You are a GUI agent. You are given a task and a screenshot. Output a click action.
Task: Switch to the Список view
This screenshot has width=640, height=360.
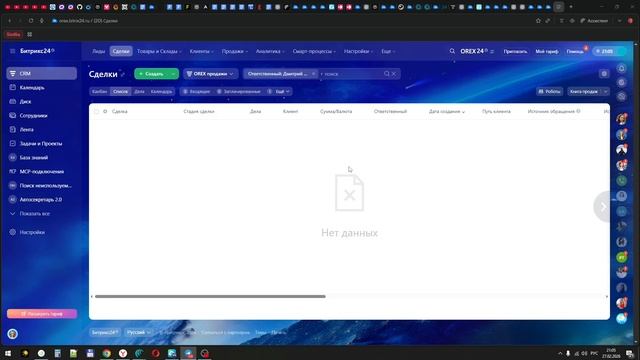point(120,91)
